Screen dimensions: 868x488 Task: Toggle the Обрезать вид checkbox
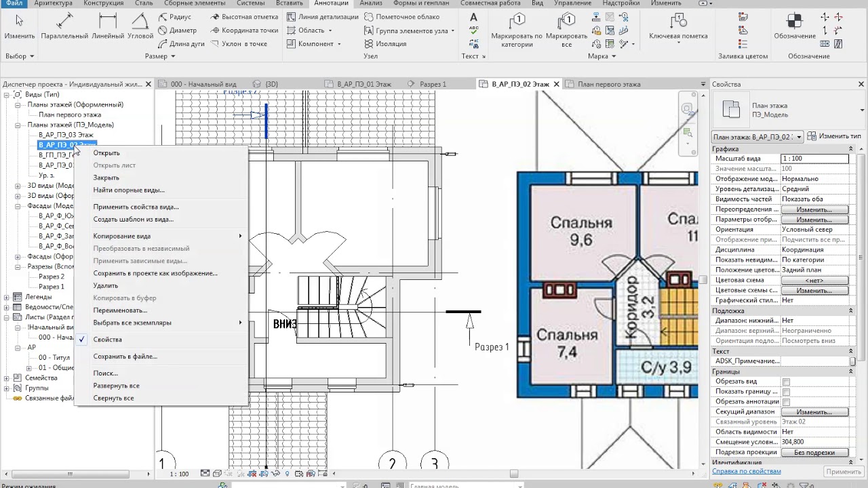coord(786,382)
